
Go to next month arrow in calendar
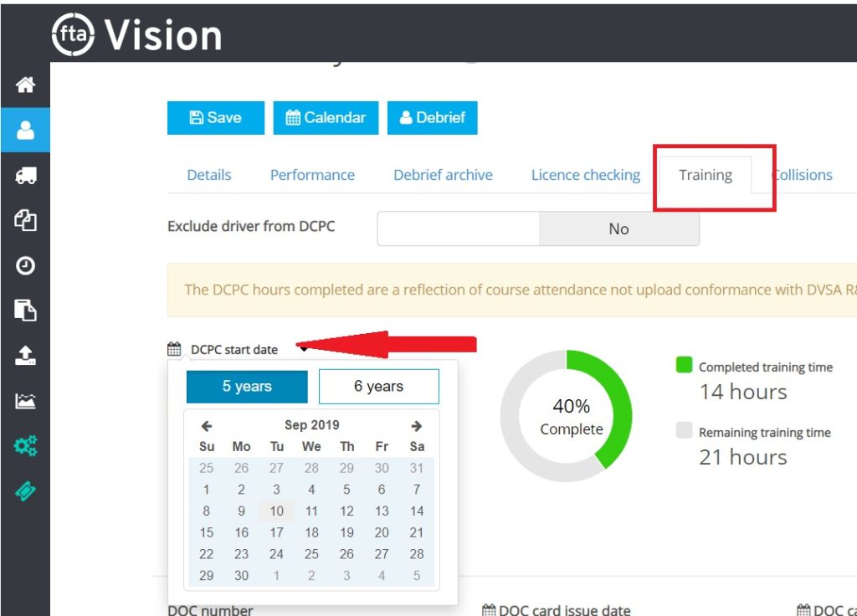417,426
